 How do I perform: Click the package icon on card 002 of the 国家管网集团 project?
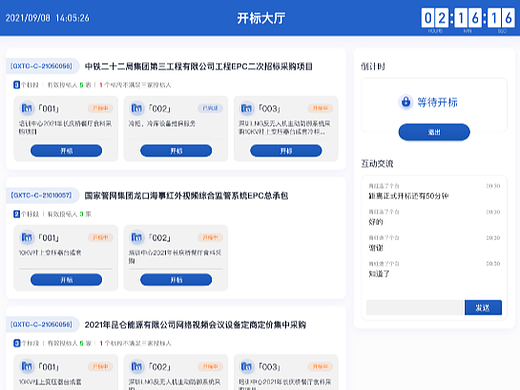pos(137,237)
